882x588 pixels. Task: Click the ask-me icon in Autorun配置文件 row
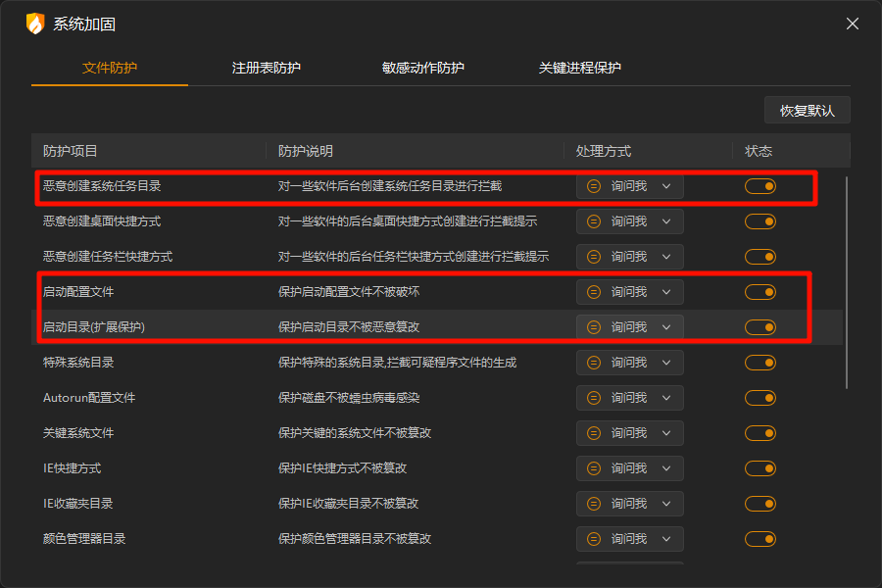[594, 398]
